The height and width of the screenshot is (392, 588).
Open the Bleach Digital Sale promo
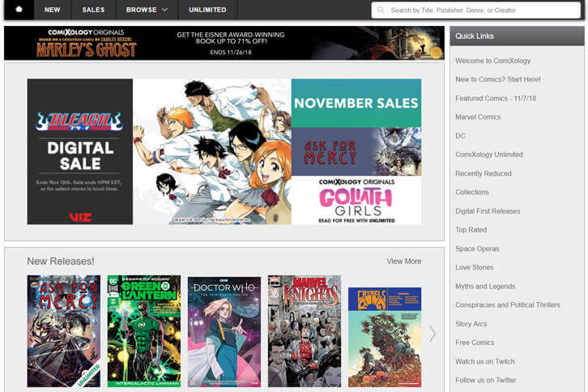[x=159, y=151]
